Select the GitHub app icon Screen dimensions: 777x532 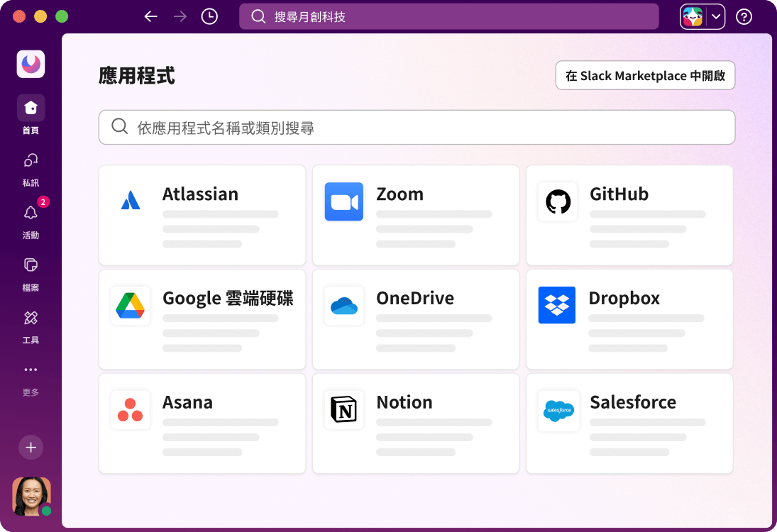558,201
